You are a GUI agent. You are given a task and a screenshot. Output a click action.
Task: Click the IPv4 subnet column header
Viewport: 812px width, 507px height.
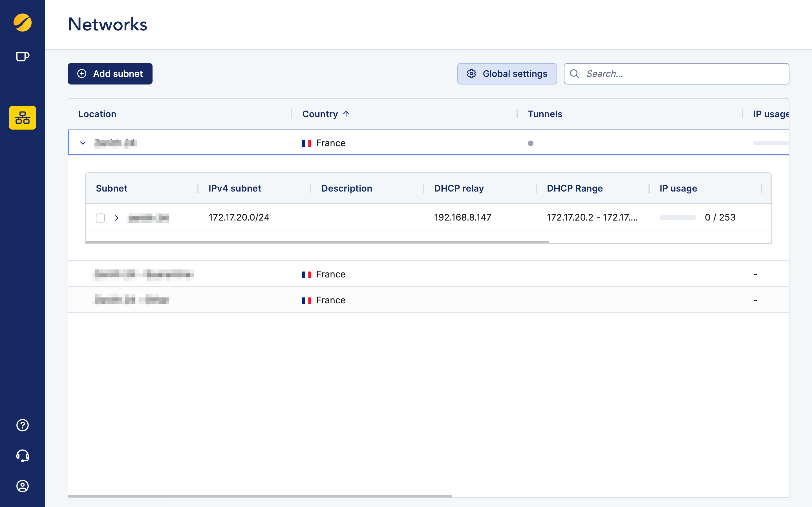coord(235,188)
